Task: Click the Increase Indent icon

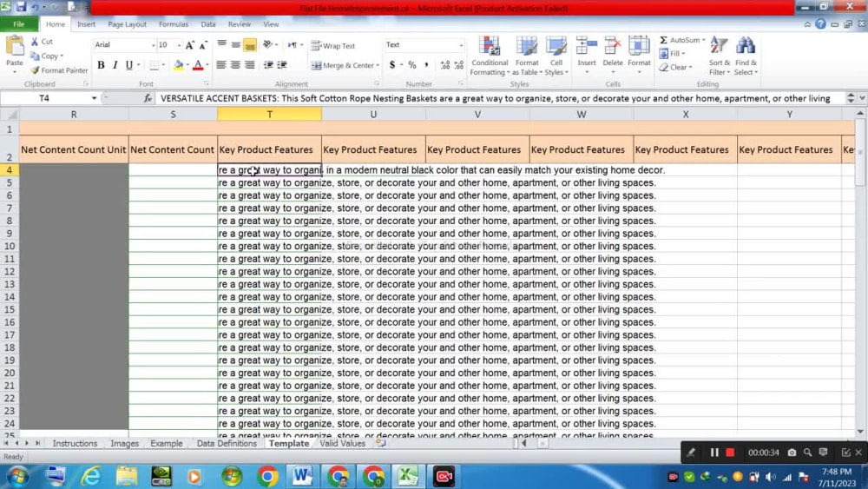Action: tap(282, 65)
